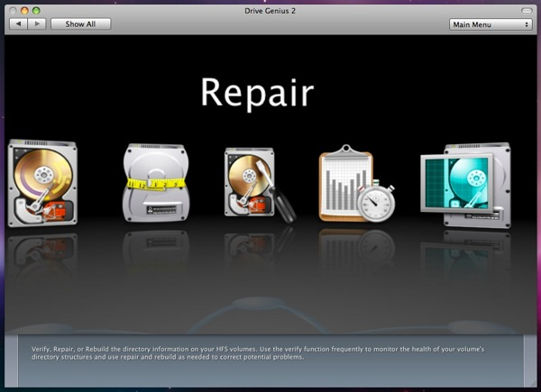Close the Drive Genius 2 window
The image size is (541, 392).
13,9
